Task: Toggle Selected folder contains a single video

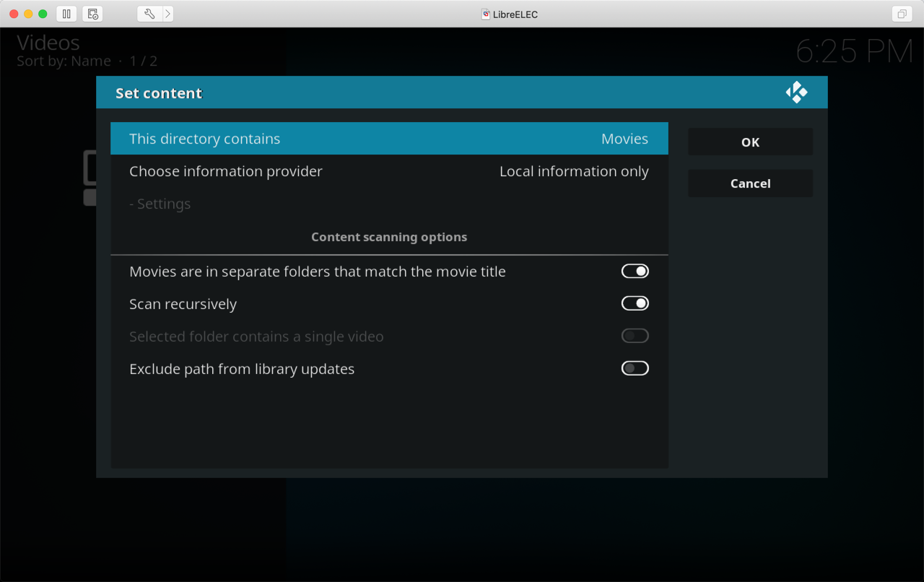Action: point(635,336)
